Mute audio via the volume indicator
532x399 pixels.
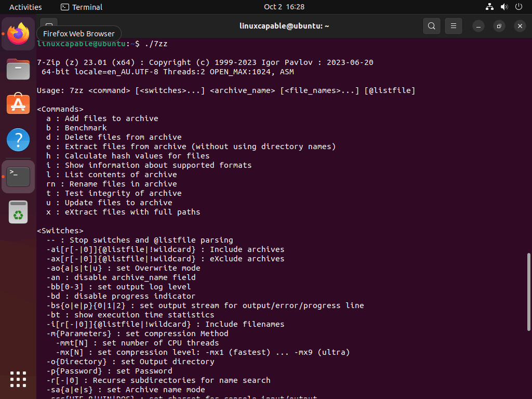(x=503, y=7)
